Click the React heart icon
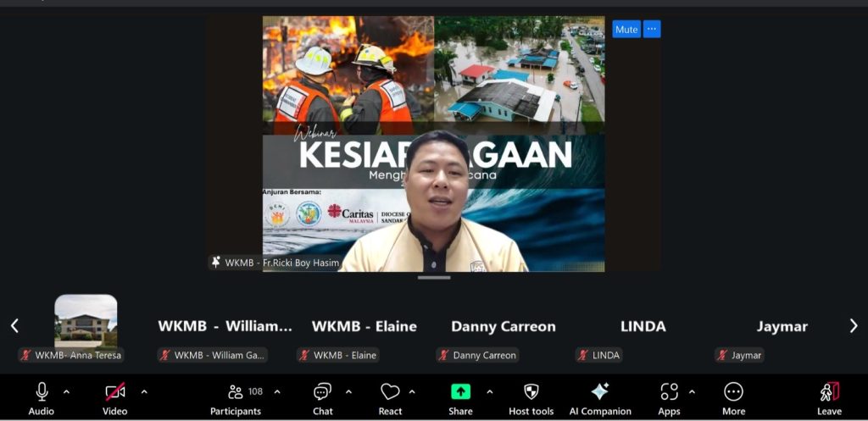The height and width of the screenshot is (421, 868). coord(390,392)
